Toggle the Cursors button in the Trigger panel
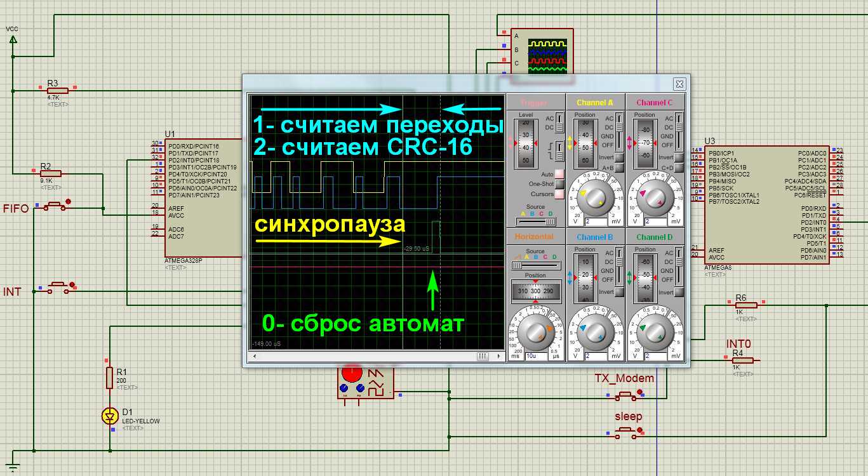The height and width of the screenshot is (476, 868). [559, 194]
